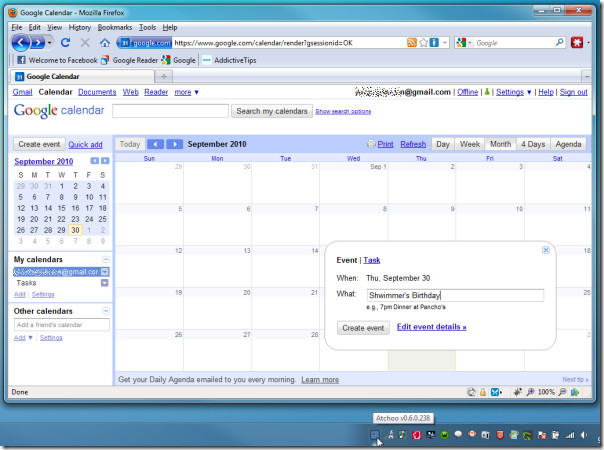Go to previous month in main calendar
The image size is (604, 450).
155,144
